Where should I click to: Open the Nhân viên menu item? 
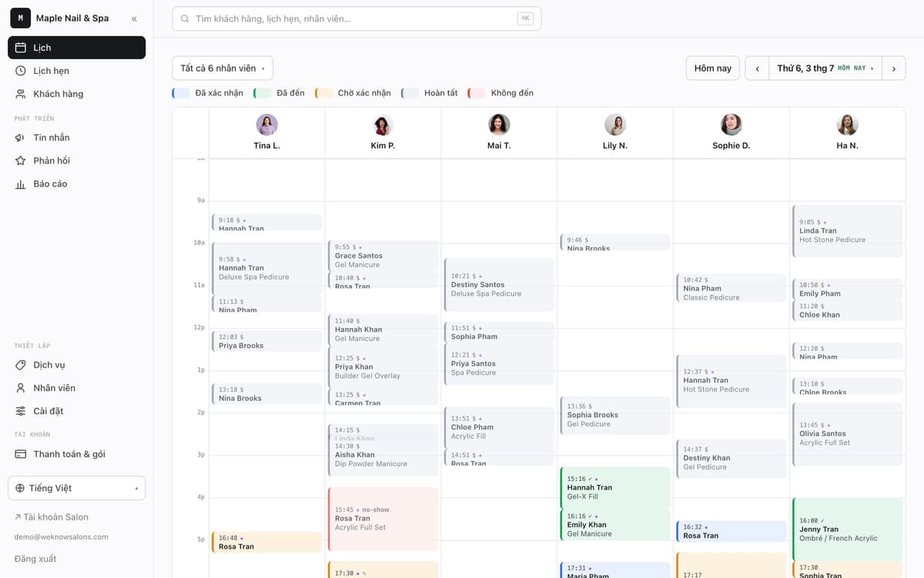click(x=76, y=388)
